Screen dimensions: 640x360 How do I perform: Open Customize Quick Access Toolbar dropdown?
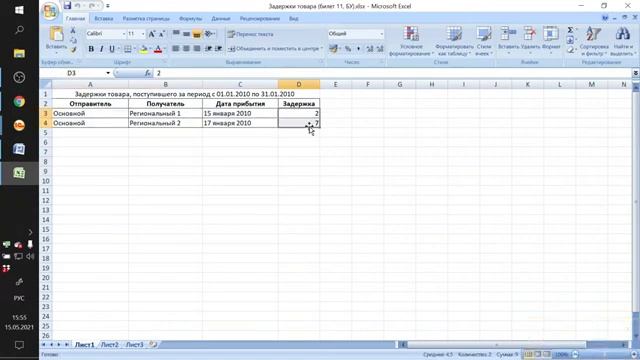[108, 6]
